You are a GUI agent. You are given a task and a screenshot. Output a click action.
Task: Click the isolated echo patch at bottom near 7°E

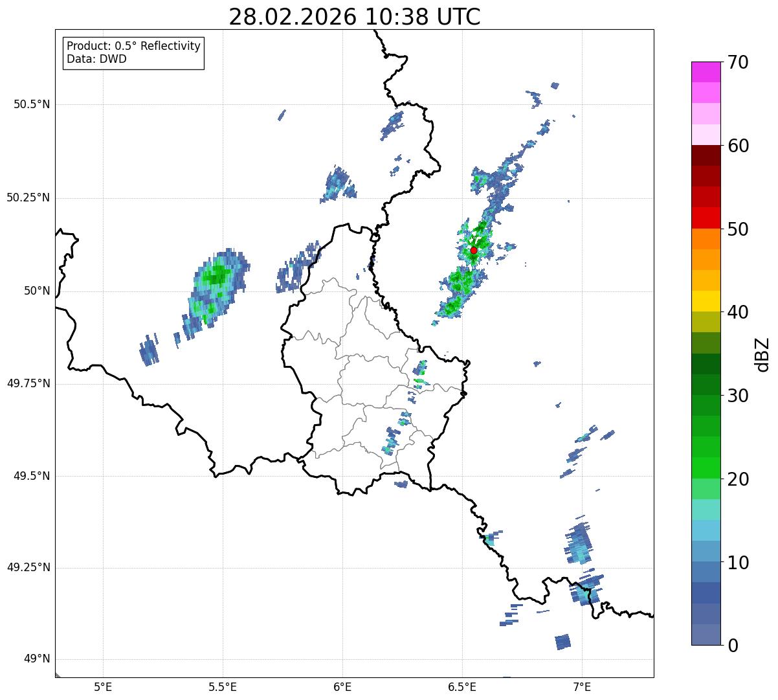click(x=563, y=642)
